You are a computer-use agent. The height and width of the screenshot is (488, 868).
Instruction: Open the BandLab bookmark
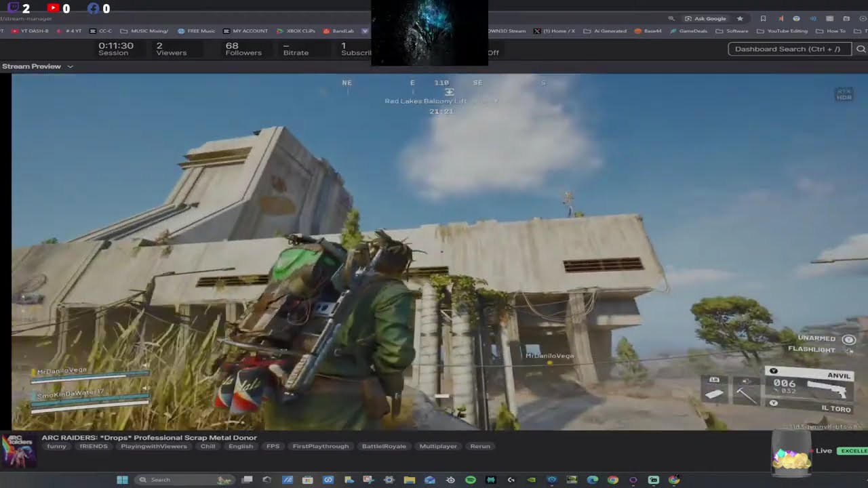click(x=338, y=31)
